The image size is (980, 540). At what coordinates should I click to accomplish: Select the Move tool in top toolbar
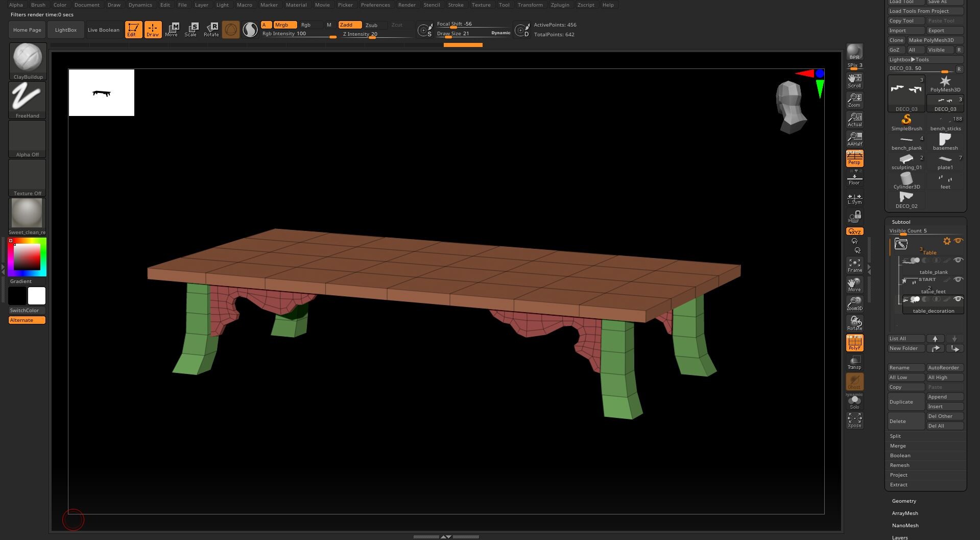pyautogui.click(x=172, y=30)
